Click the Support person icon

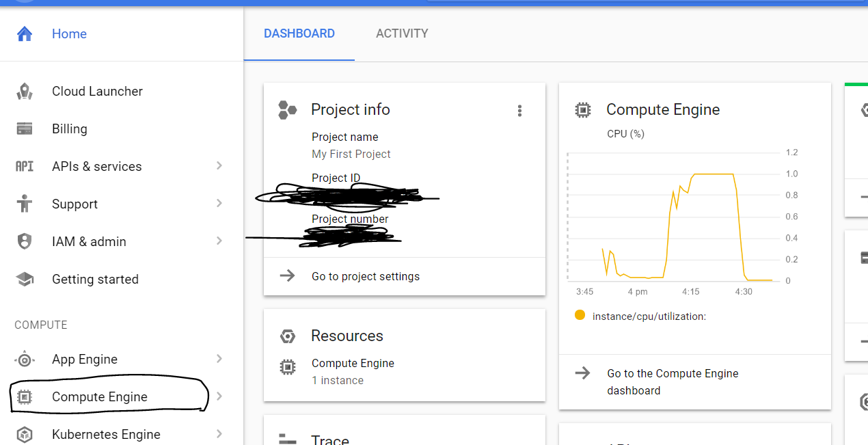[x=25, y=204]
